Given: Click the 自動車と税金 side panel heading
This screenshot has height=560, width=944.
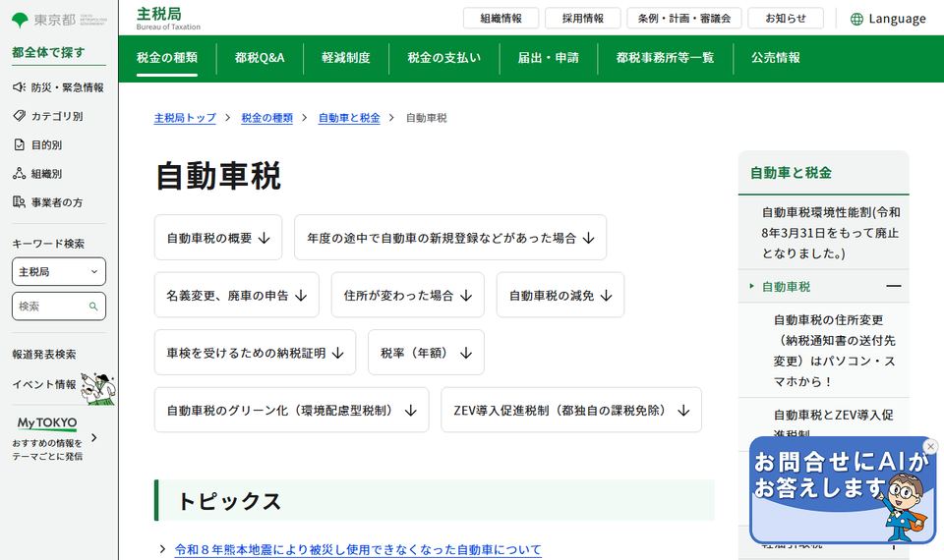Looking at the screenshot, I should (791, 173).
